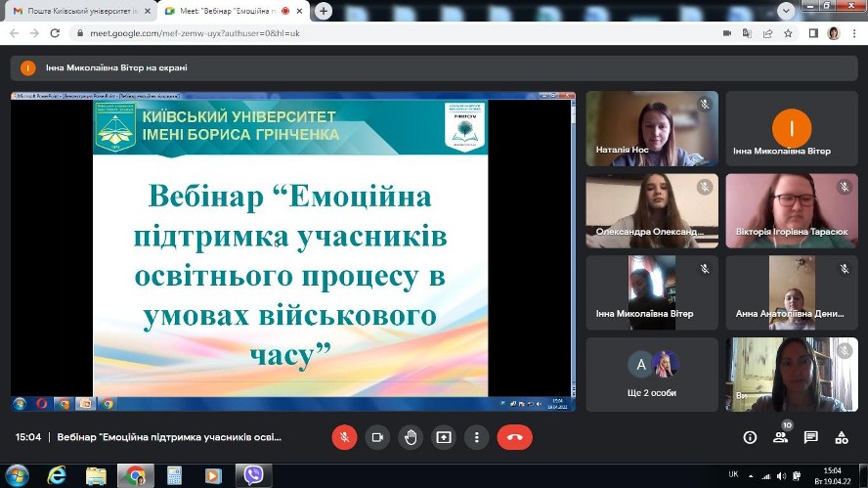This screenshot has width=868, height=488.
Task: Open Chrome tab search dropdown
Action: (786, 11)
